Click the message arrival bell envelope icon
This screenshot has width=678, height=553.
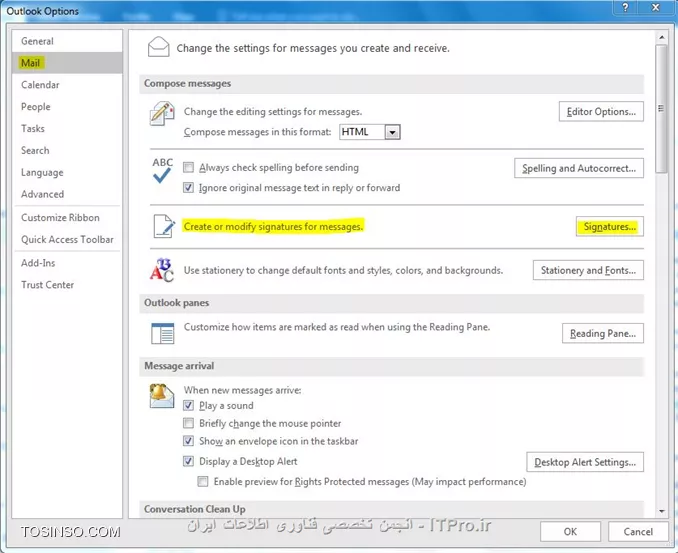tap(162, 396)
